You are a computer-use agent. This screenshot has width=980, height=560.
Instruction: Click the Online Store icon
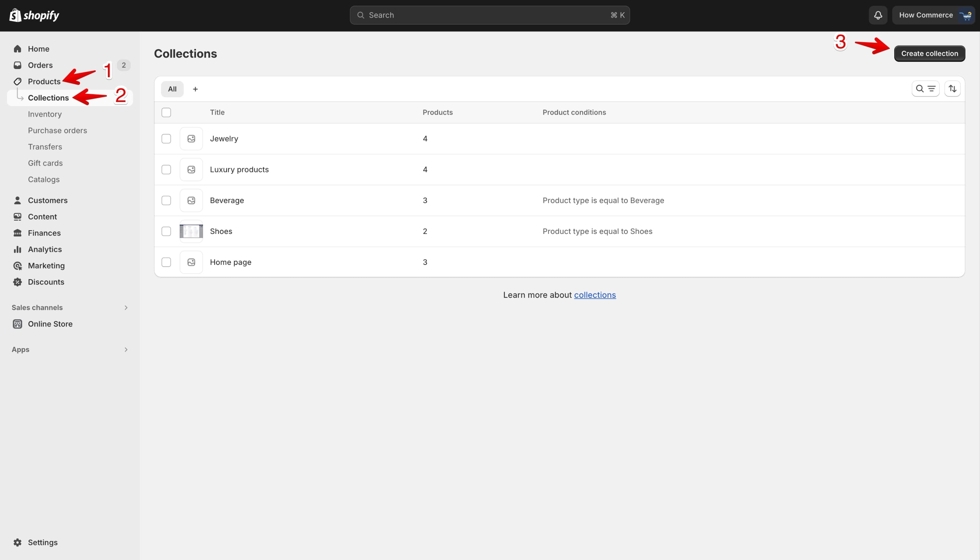click(x=17, y=324)
